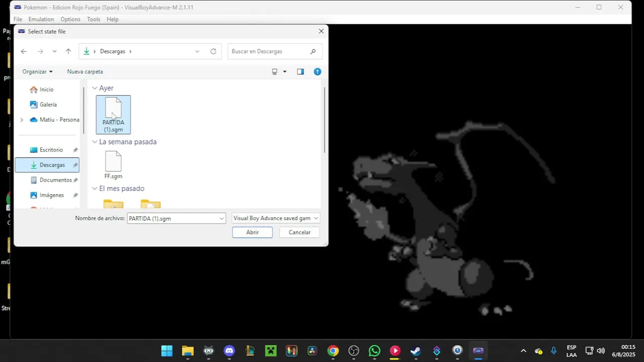This screenshot has height=362, width=644.
Task: Collapse the La semana pasada group
Action: tap(95, 142)
